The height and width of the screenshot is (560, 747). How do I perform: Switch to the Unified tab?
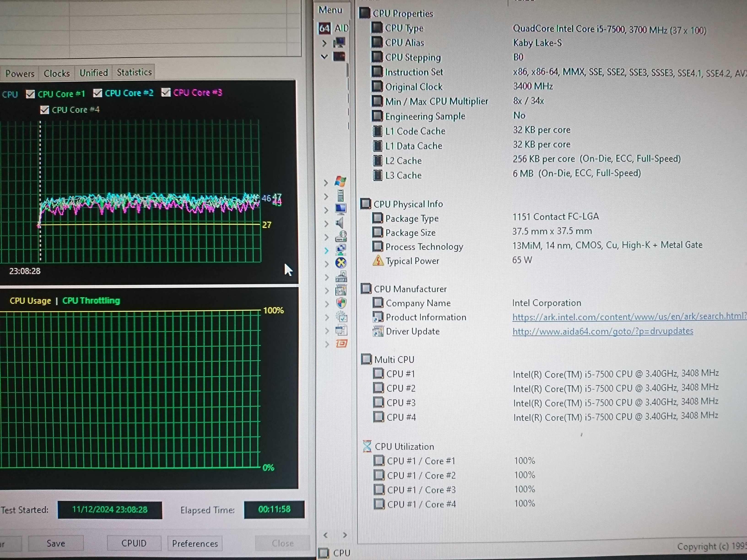click(94, 73)
